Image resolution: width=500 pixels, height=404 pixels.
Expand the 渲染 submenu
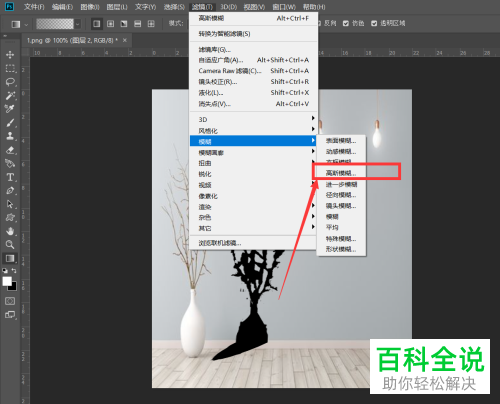point(252,207)
